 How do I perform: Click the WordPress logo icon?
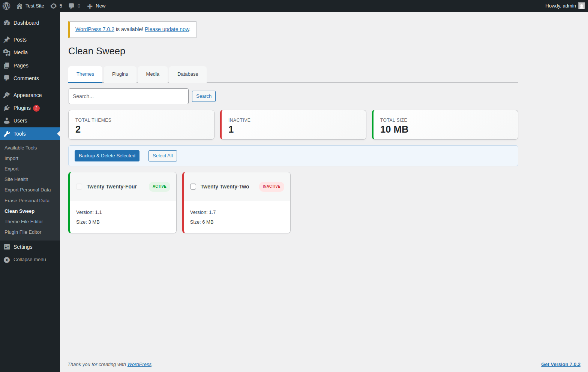pos(6,6)
